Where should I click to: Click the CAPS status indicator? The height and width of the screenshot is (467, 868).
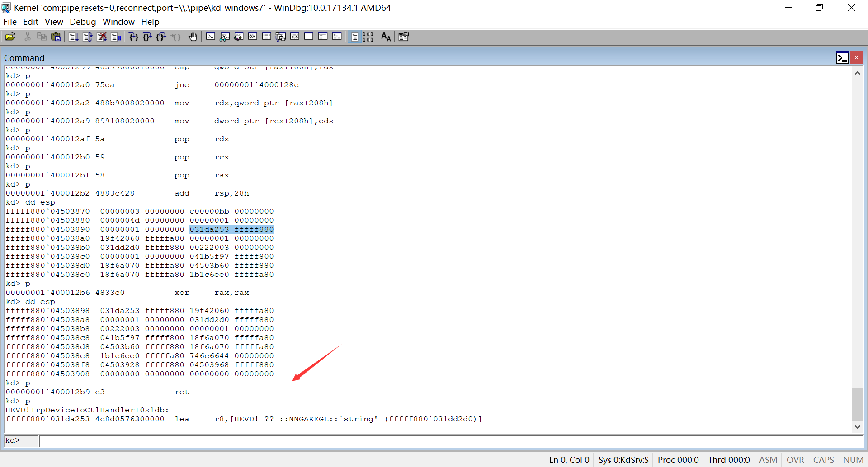[823, 460]
